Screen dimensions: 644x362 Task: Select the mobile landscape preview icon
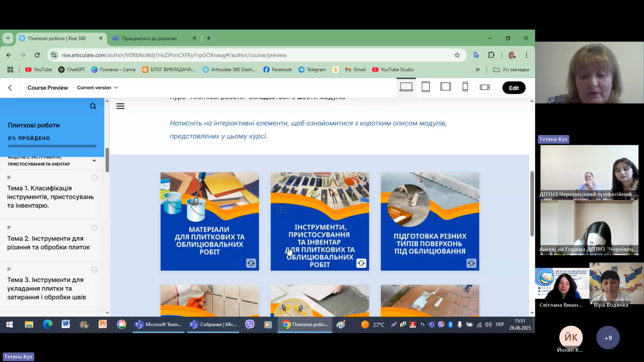pos(485,87)
